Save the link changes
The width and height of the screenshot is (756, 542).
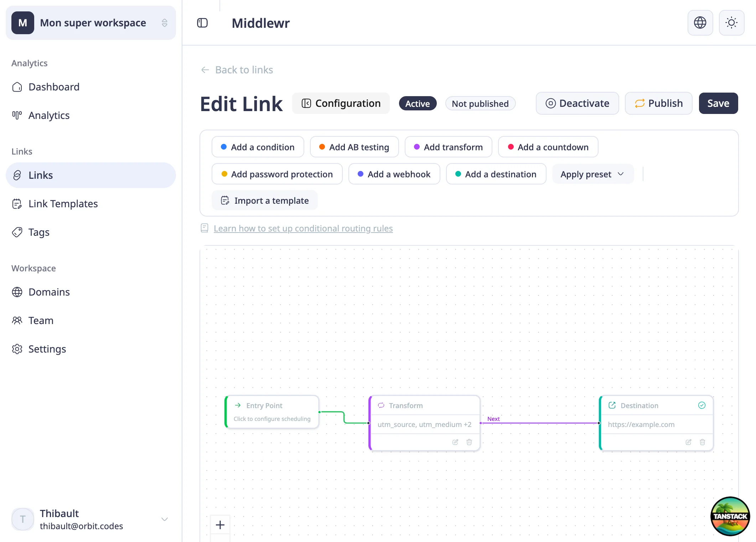[x=718, y=103]
